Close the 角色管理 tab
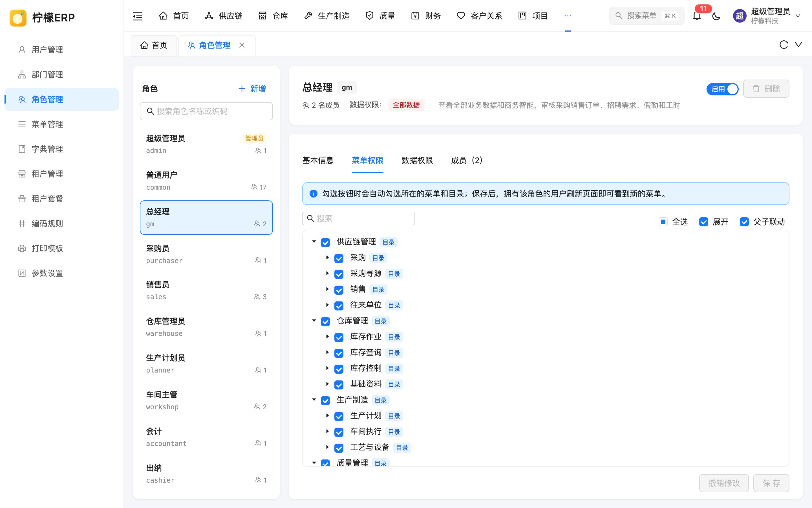This screenshot has height=508, width=812. (x=242, y=45)
